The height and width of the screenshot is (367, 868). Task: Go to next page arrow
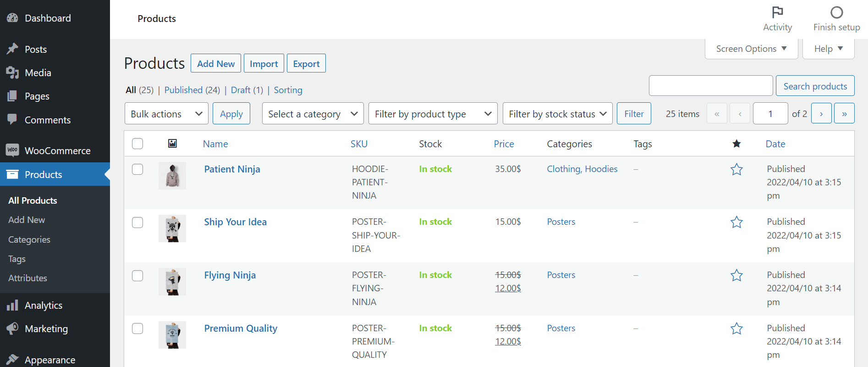pos(821,113)
